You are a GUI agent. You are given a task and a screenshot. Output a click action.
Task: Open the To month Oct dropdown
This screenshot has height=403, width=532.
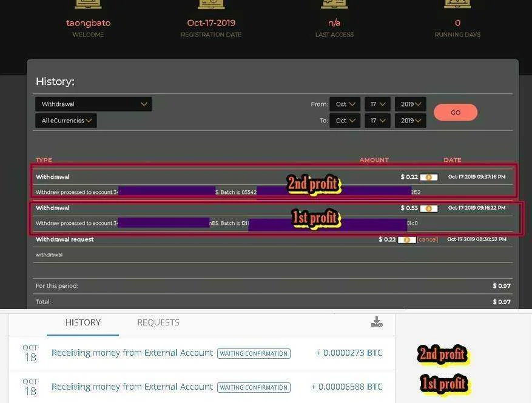[x=345, y=121]
